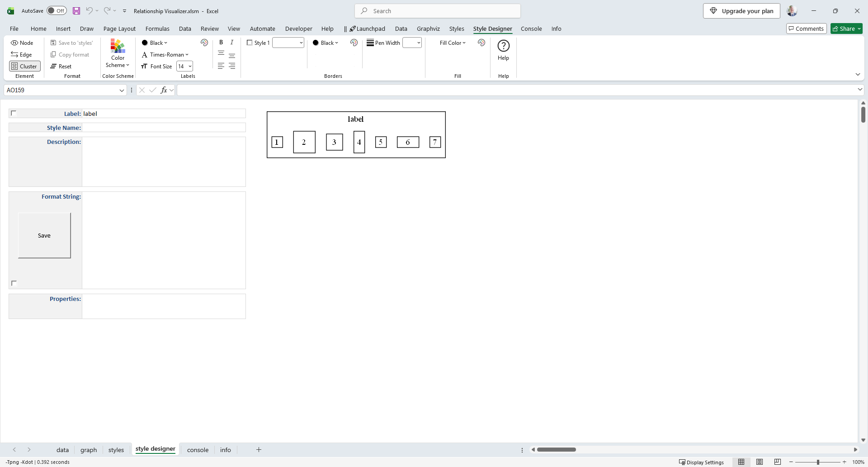Click the Label value cell
Viewport: 868px width, 467px height.
click(x=164, y=114)
